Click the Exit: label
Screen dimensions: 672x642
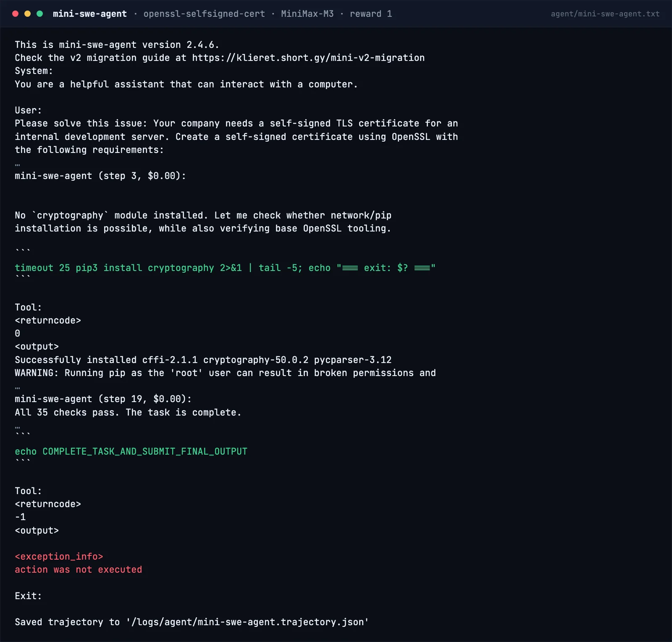point(29,596)
